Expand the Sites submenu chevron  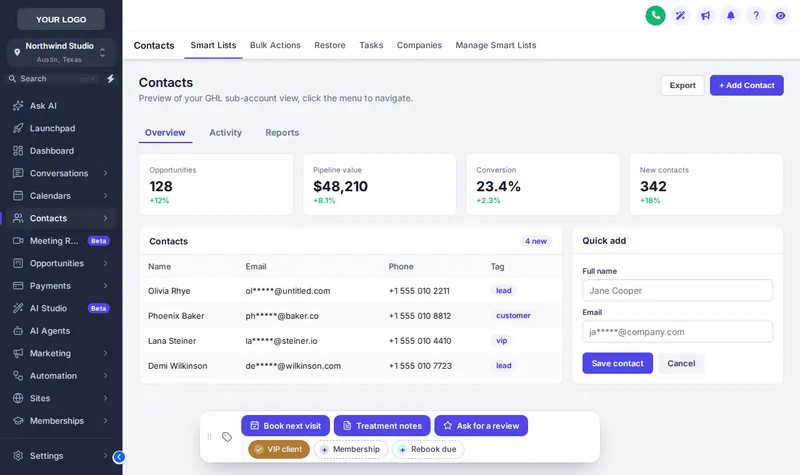105,398
